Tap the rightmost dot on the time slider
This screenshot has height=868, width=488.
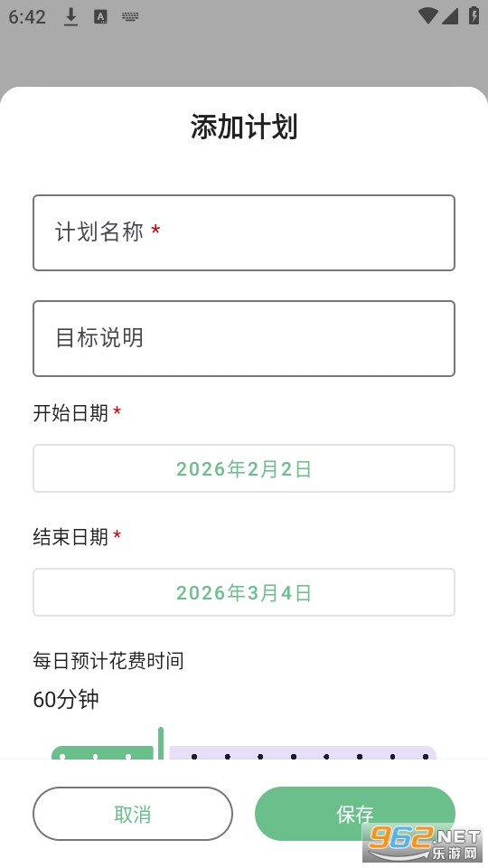click(426, 756)
